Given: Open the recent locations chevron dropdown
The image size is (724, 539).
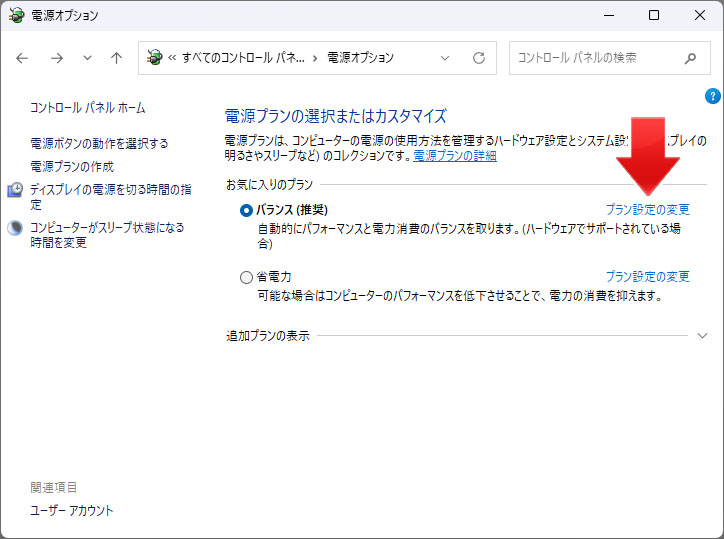Looking at the screenshot, I should pos(87,58).
